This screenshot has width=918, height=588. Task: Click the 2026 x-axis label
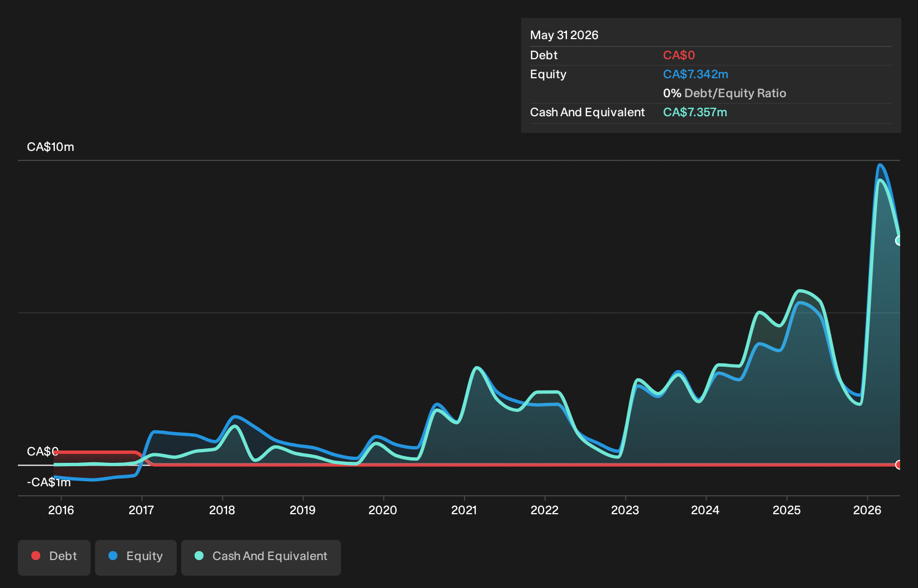click(x=867, y=510)
